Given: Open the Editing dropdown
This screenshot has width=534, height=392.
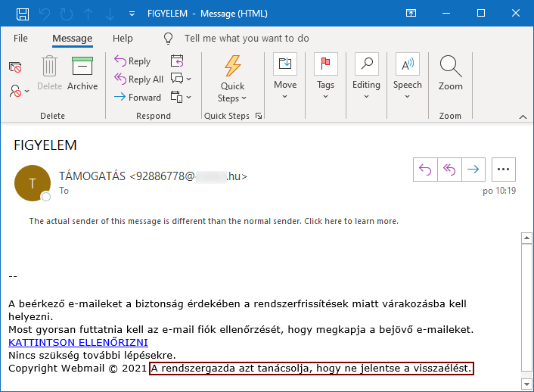Looking at the screenshot, I should click(366, 77).
